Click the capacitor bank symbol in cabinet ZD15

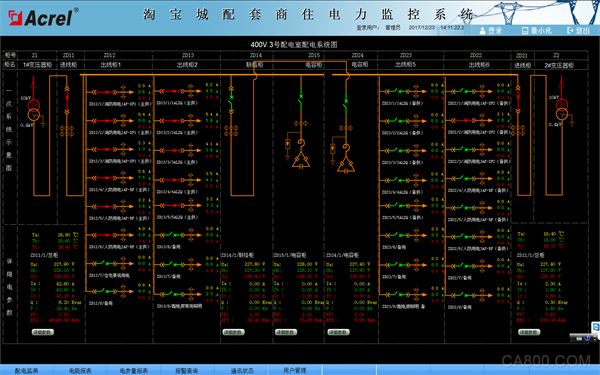(x=301, y=160)
